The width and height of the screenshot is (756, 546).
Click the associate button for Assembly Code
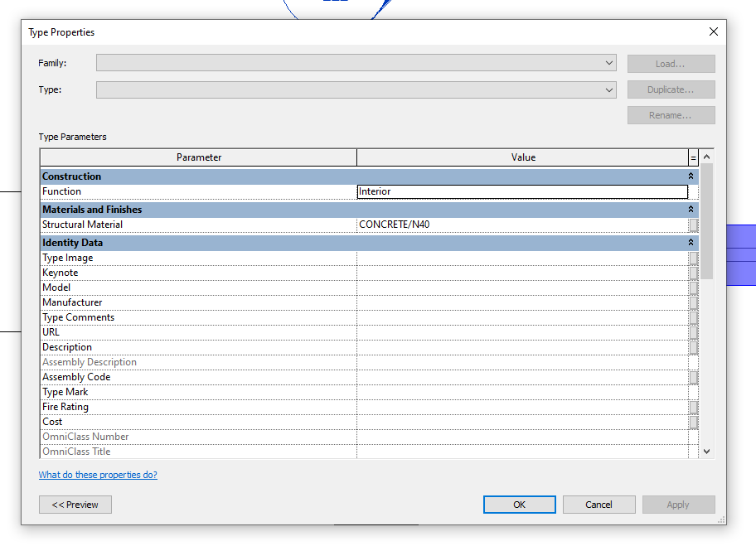[693, 378]
